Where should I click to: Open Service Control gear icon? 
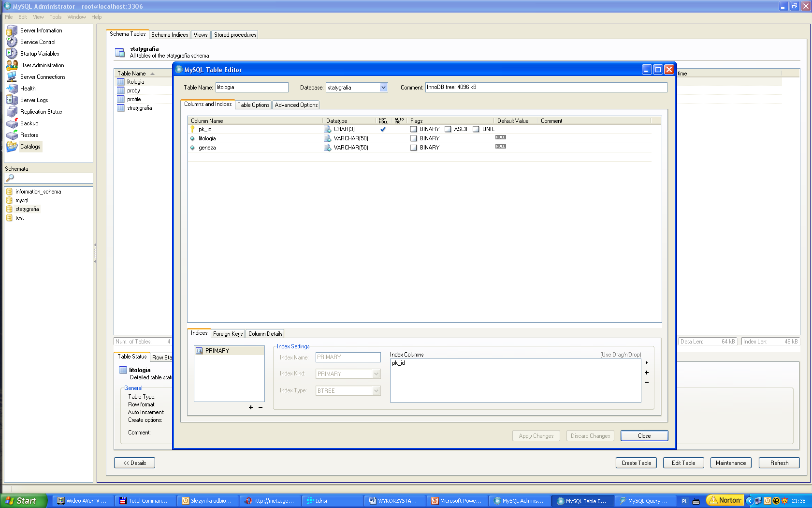(12, 42)
